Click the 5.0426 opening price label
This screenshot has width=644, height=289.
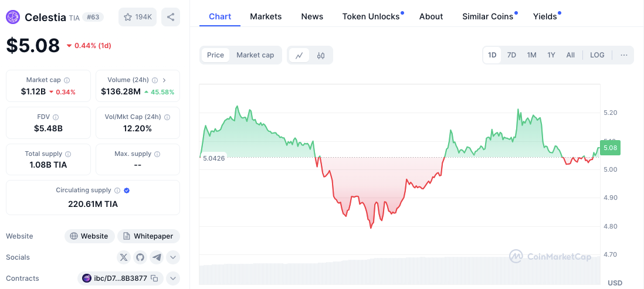214,158
